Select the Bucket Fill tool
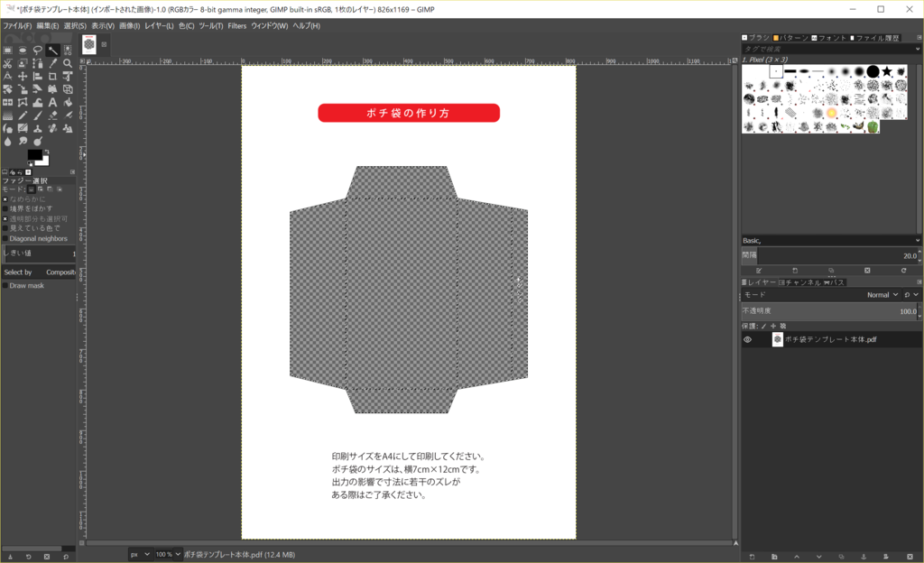 (x=67, y=102)
